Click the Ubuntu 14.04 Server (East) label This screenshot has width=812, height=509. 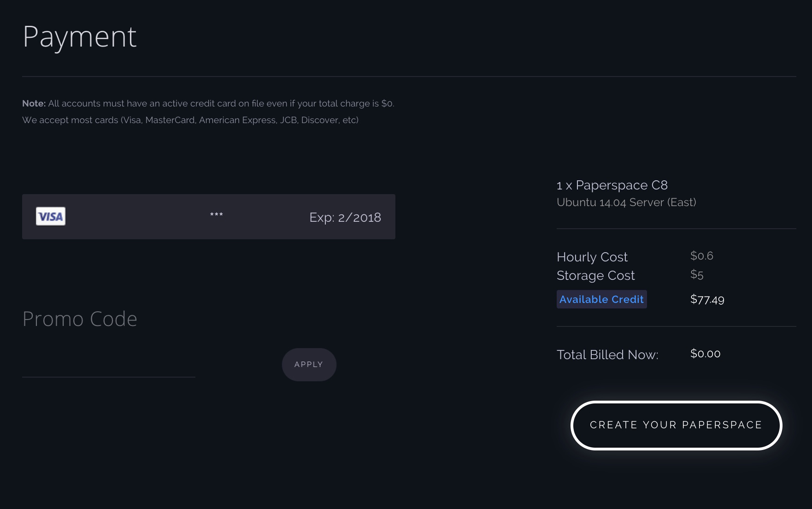pos(626,201)
